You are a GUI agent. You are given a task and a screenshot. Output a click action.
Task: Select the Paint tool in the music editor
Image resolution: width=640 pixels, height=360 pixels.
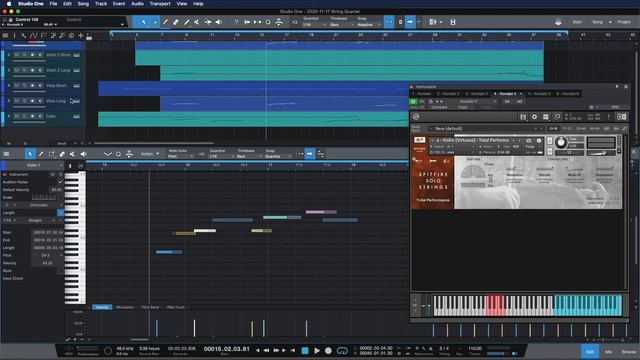click(x=41, y=154)
